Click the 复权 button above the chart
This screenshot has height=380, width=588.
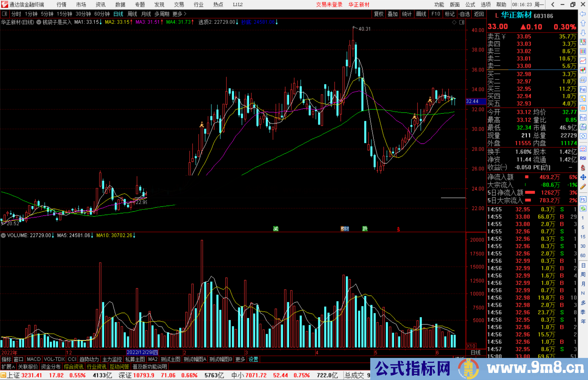[x=379, y=14]
